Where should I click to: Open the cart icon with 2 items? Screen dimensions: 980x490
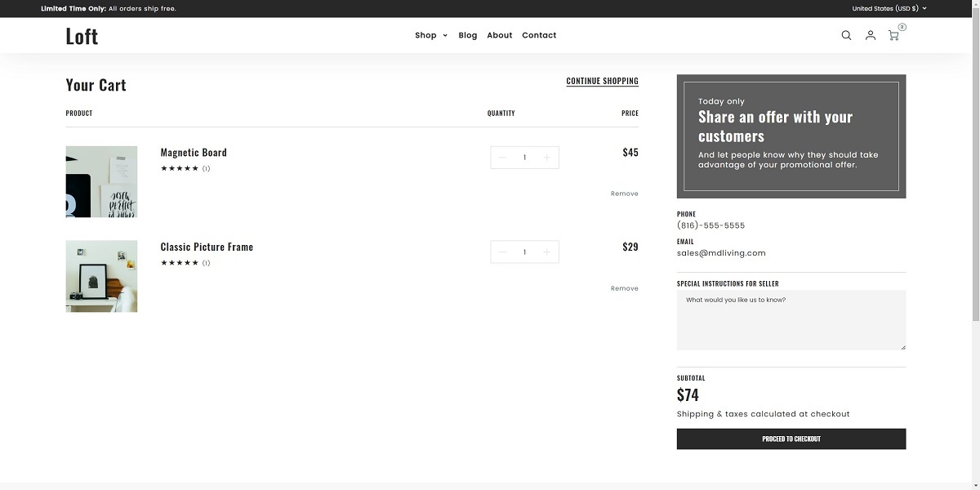(893, 36)
